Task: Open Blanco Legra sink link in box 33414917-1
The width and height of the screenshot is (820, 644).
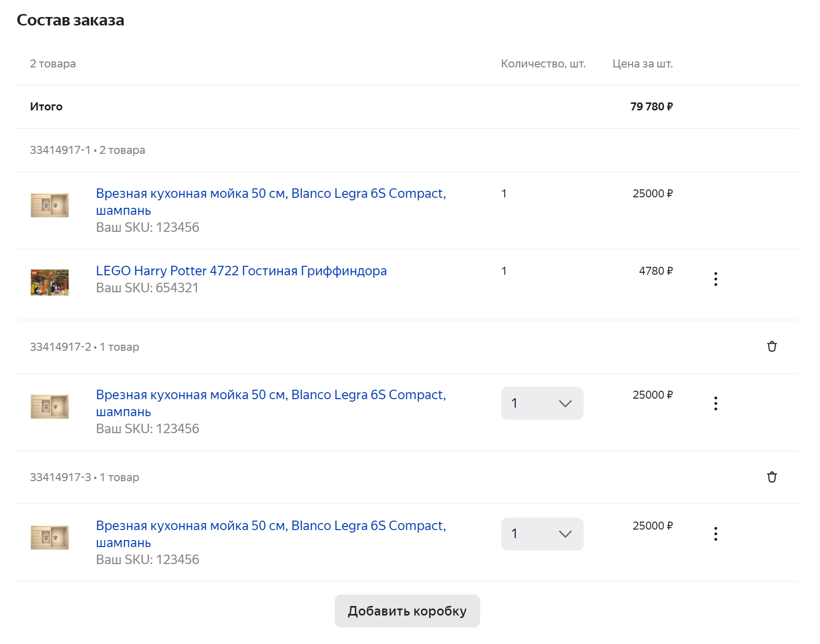Action: coord(270,194)
